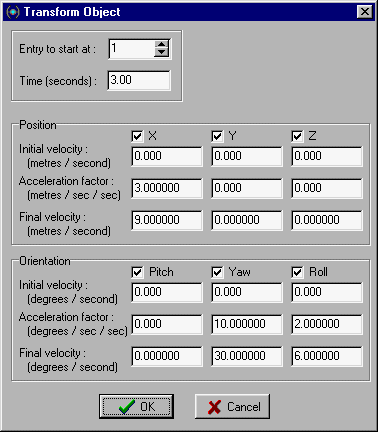Toggle the Pitch orientation checkbox
This screenshot has height=432, width=378.
coord(137,272)
